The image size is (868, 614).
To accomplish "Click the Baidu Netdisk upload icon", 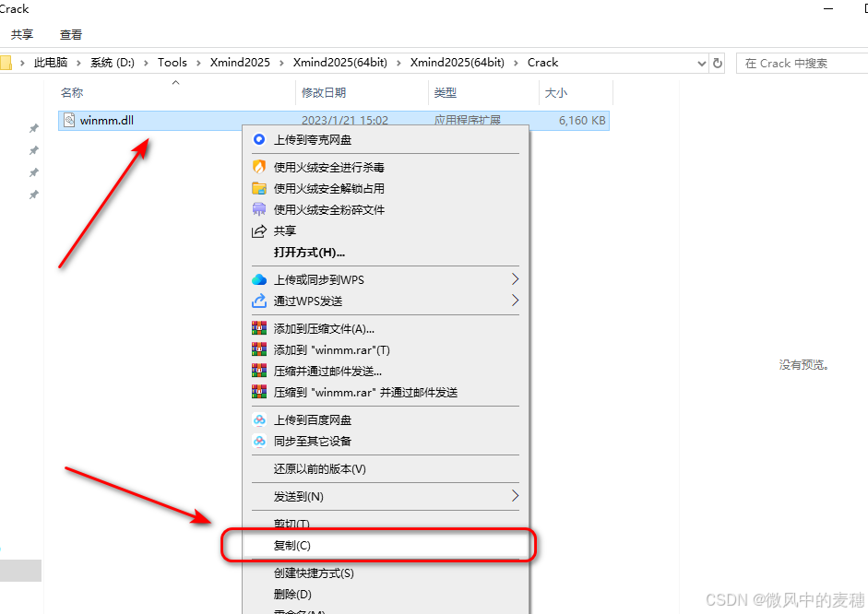I will [258, 419].
